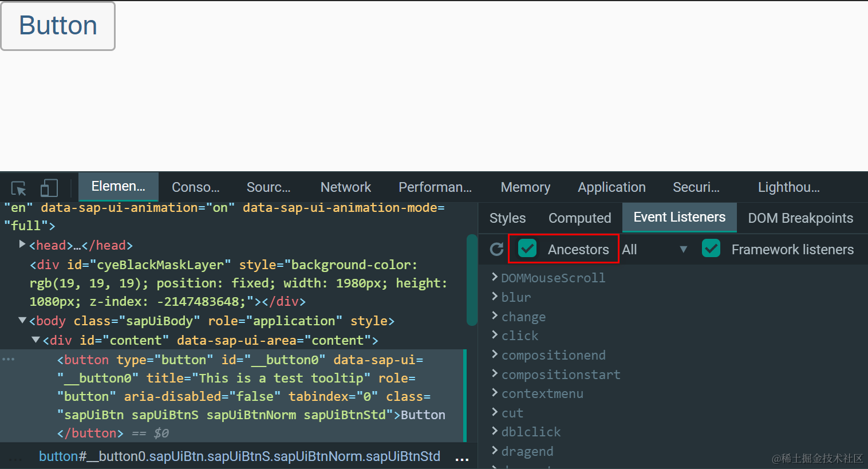
Task: Expand the compositionend listener
Action: point(495,354)
